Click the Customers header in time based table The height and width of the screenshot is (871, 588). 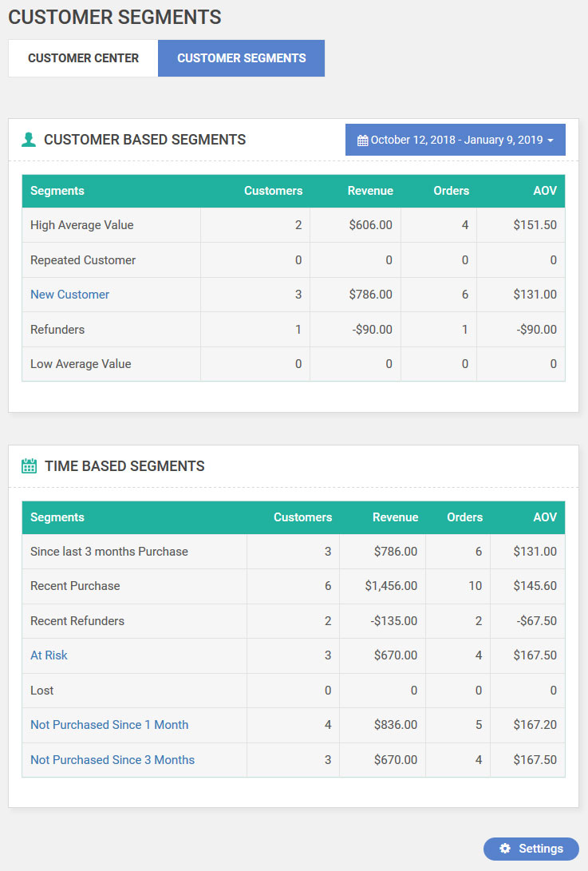pyautogui.click(x=302, y=517)
